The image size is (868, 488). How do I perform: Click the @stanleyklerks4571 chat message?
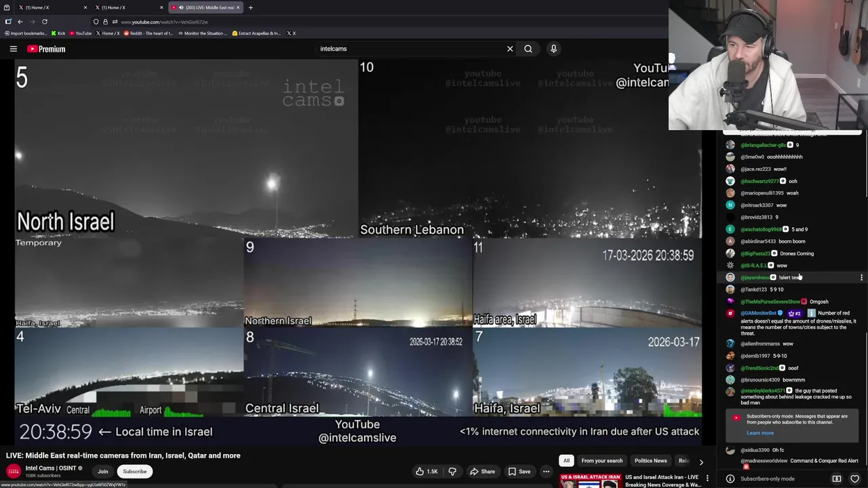[790, 396]
